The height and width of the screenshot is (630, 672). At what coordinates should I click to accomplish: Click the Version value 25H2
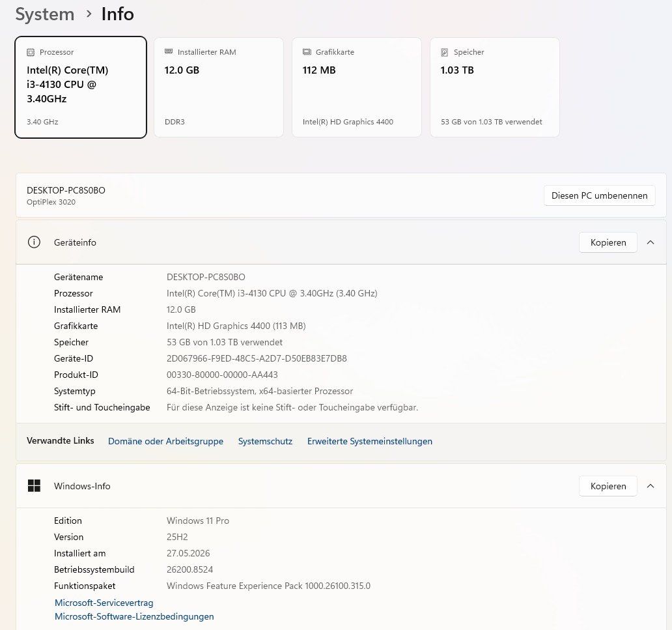point(177,537)
